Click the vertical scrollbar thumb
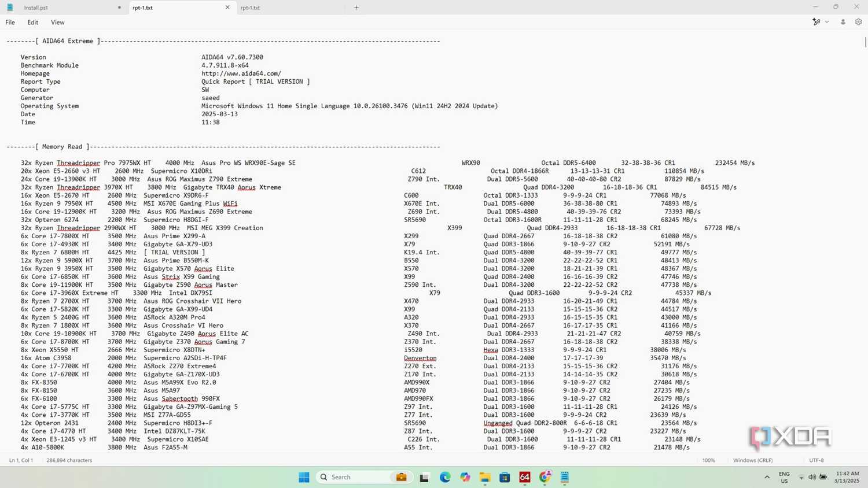Image resolution: width=868 pixels, height=488 pixels. (x=865, y=42)
